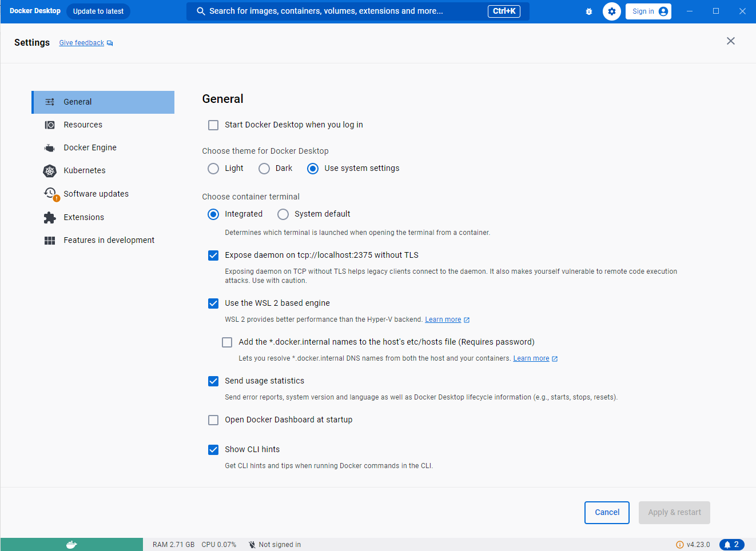Screen dimensions: 756x551
Task: Click the Apply & restart button
Action: (674, 513)
